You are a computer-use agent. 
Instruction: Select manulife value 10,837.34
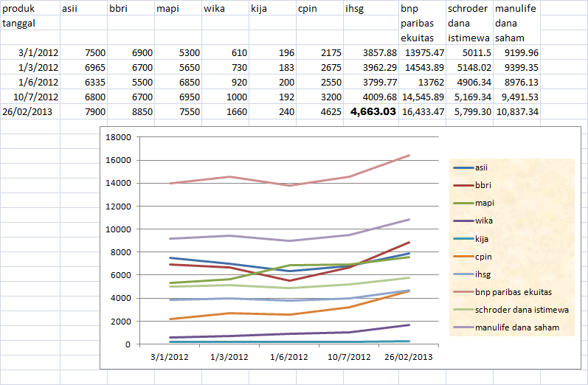(516, 111)
